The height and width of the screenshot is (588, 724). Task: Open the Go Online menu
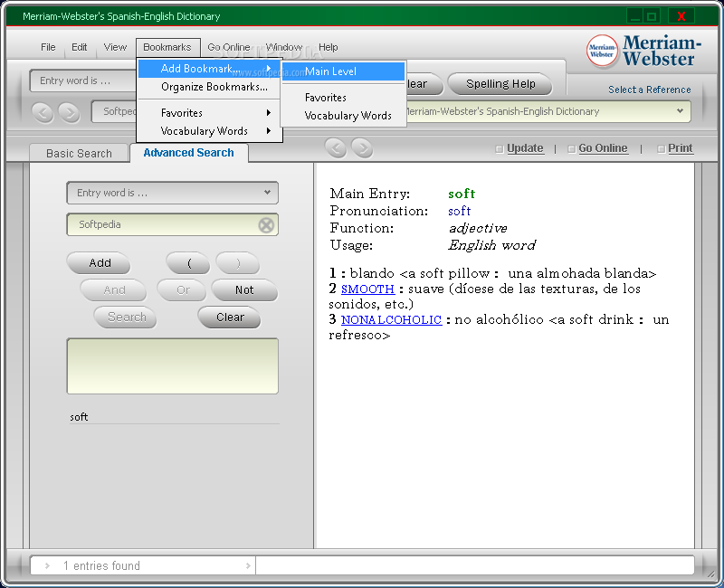click(x=229, y=47)
